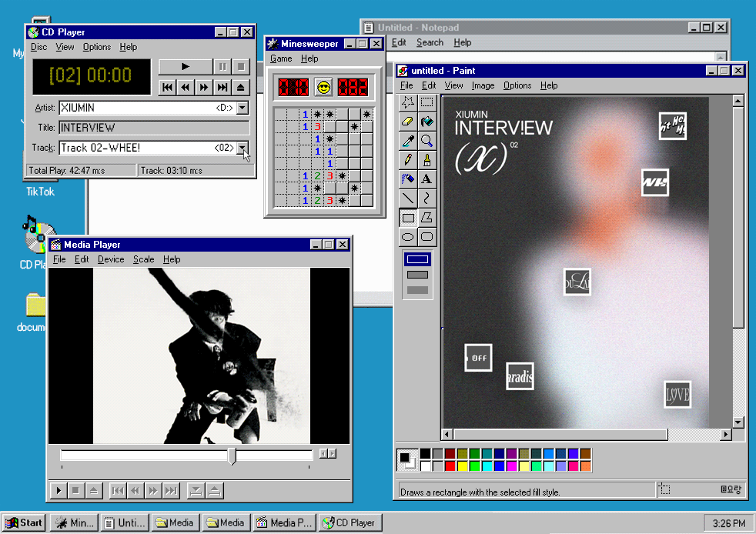The image size is (756, 534).
Task: Click the Minesweeper smiley face button
Action: click(323, 87)
